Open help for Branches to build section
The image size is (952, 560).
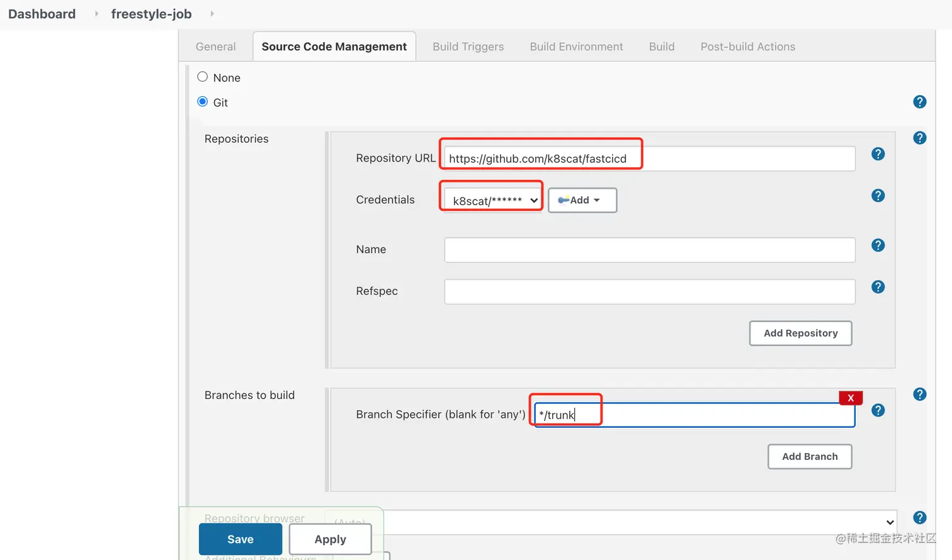pyautogui.click(x=919, y=395)
